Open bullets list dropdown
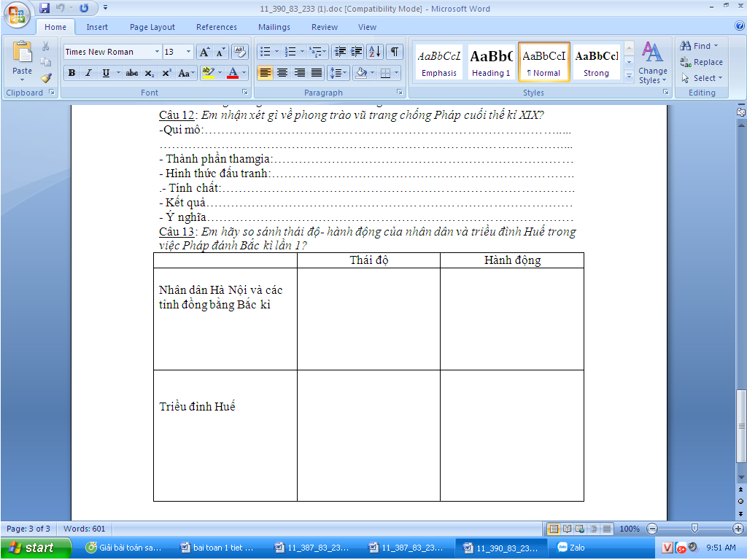The width and height of the screenshot is (747, 560). tap(276, 52)
